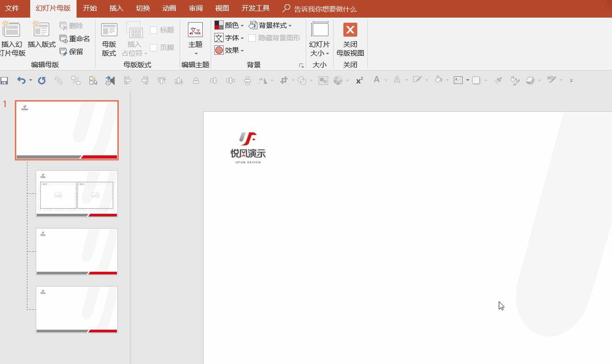Open the text box dropdown arrow in quick toolbar

coord(468,81)
